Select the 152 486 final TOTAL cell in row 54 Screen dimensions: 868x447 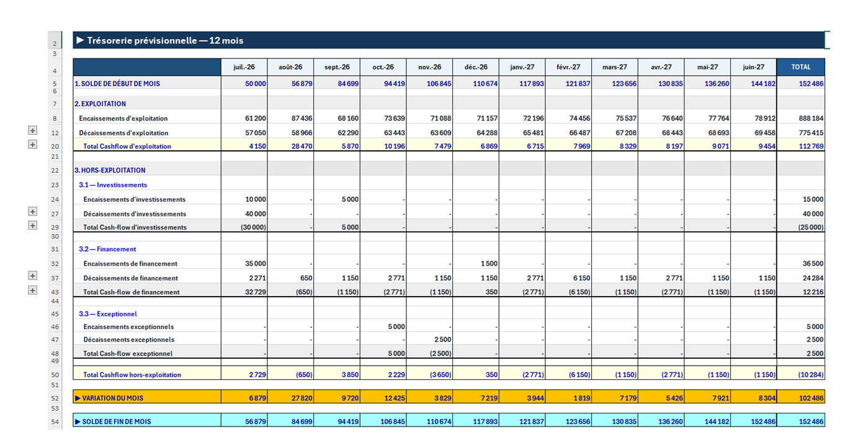pyautogui.click(x=800, y=422)
